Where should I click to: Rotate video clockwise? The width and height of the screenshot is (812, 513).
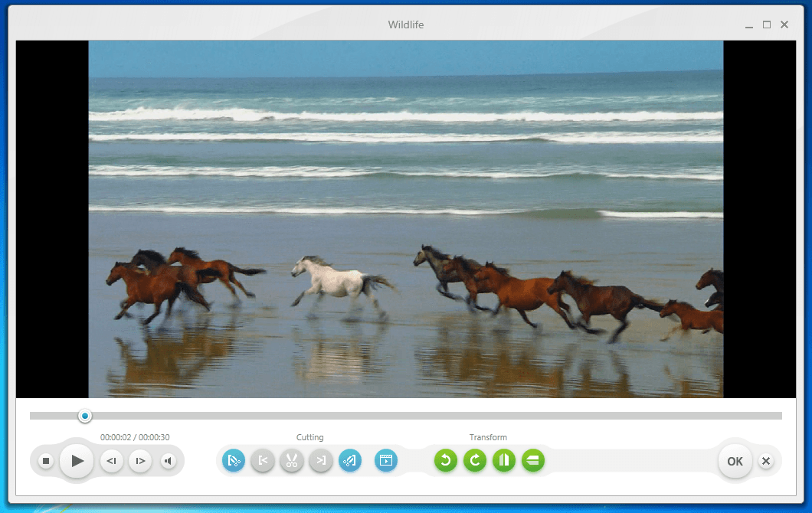[x=475, y=460]
